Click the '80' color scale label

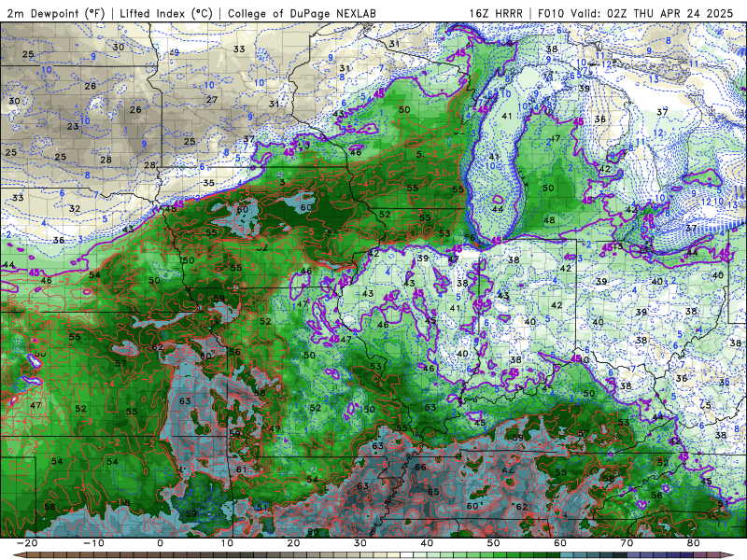click(x=694, y=543)
